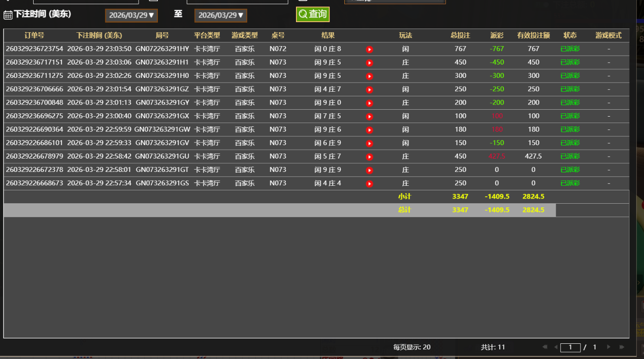Click the page number input field

pos(570,347)
